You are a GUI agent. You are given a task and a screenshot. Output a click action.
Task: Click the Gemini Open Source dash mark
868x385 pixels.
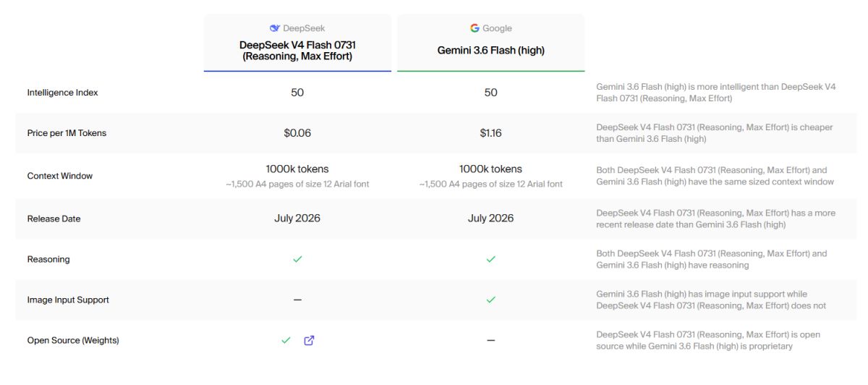click(491, 340)
